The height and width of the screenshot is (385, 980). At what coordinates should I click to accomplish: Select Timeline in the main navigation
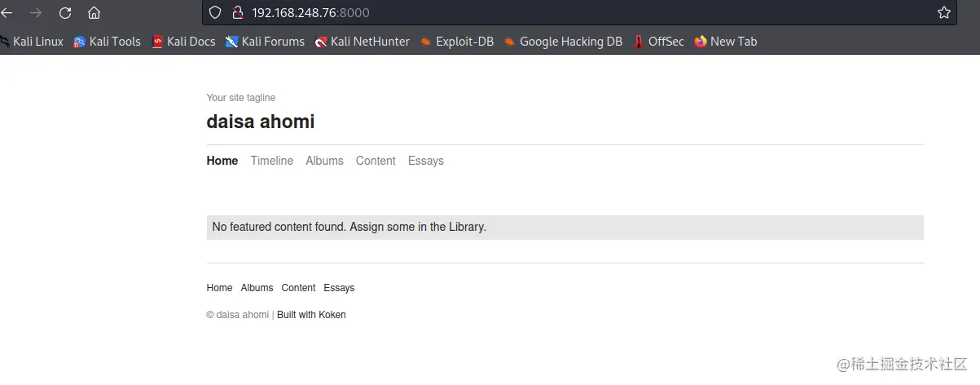coord(272,161)
